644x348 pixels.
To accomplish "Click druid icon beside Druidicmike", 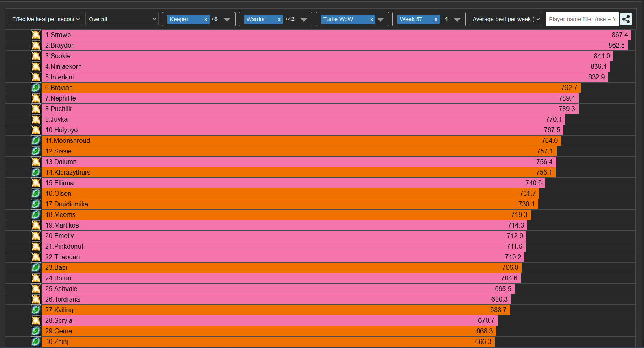I will click(x=36, y=204).
